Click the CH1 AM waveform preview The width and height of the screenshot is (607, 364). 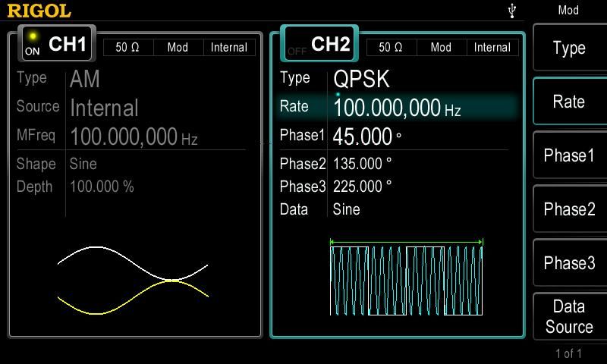pyautogui.click(x=133, y=280)
